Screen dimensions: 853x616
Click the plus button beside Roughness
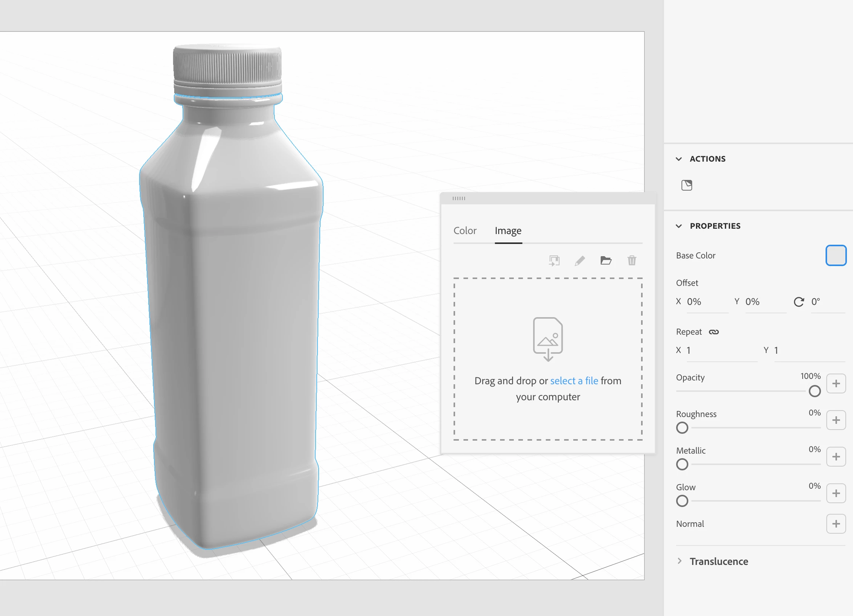click(x=836, y=420)
